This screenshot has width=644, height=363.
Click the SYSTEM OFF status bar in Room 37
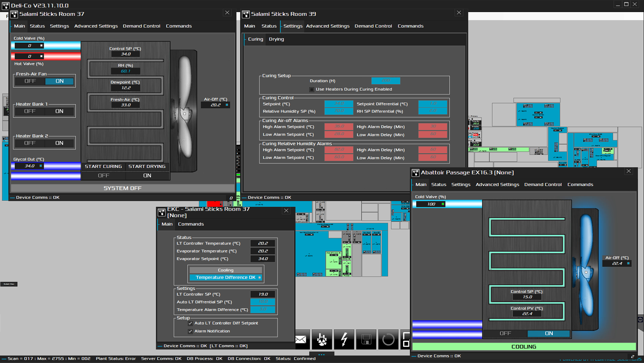tap(123, 188)
